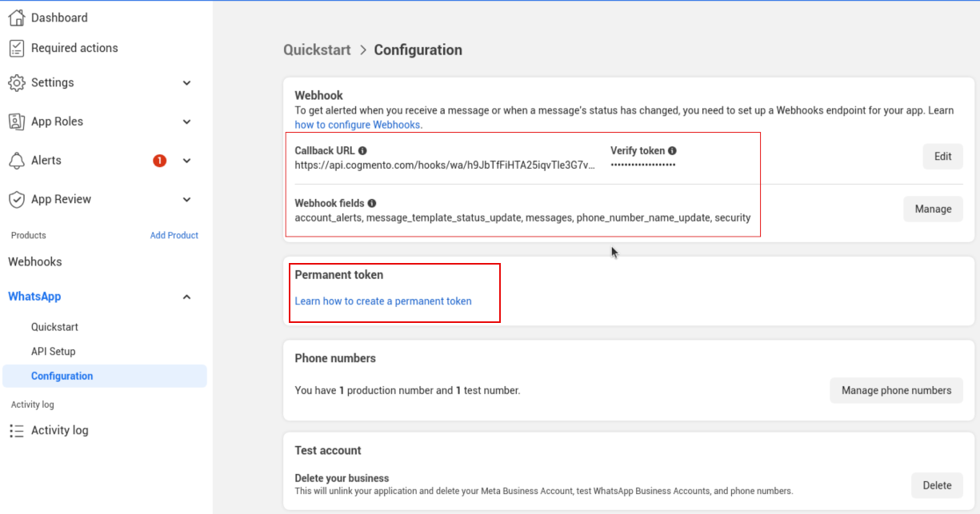Click the Alerts notification badge
The height and width of the screenshot is (514, 980).
[x=158, y=160]
